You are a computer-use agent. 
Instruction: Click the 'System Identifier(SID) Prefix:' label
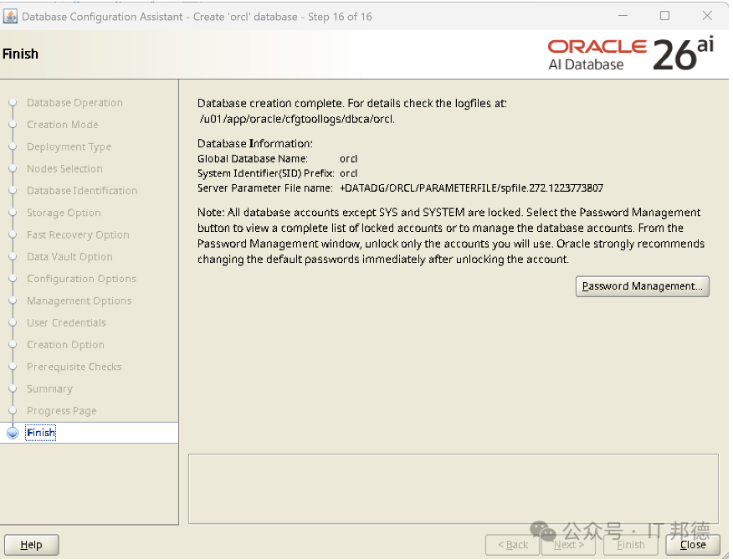(x=265, y=173)
